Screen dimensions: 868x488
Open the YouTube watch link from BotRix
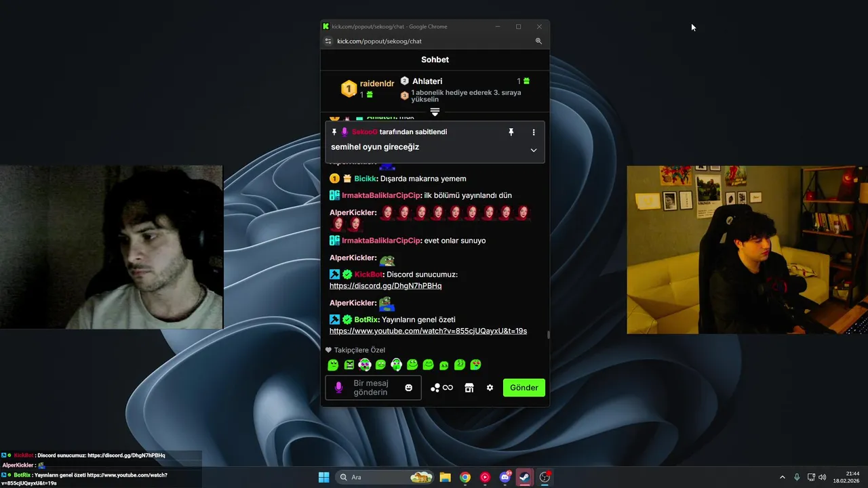[428, 331]
